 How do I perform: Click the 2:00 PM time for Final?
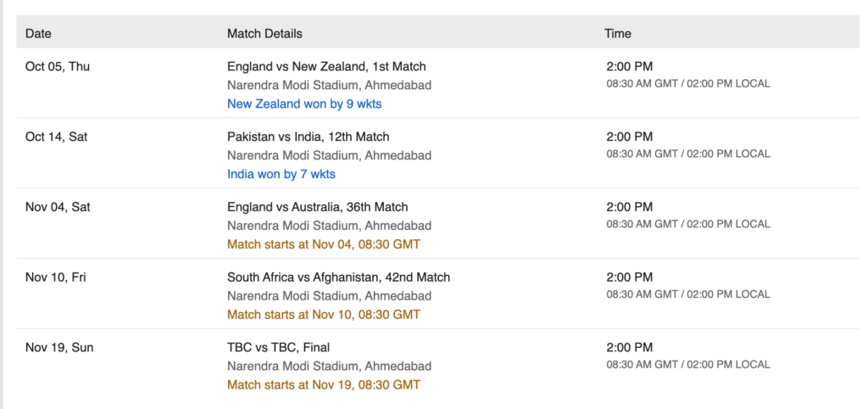point(630,348)
